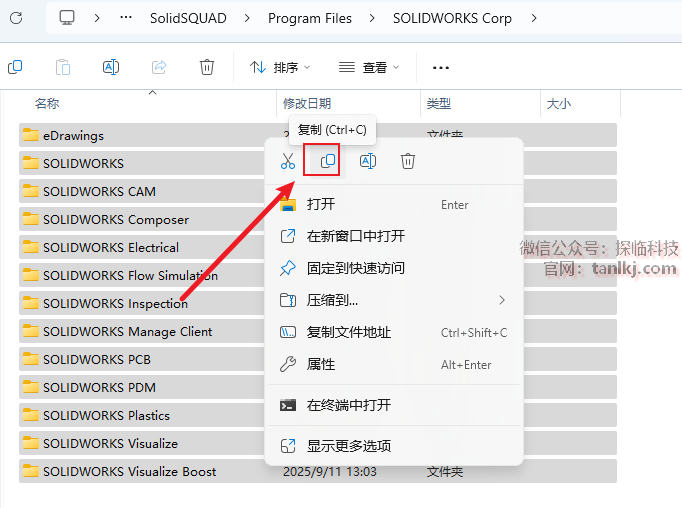Image resolution: width=682 pixels, height=508 pixels.
Task: Open the 排序 sort dropdown
Action: click(x=280, y=67)
